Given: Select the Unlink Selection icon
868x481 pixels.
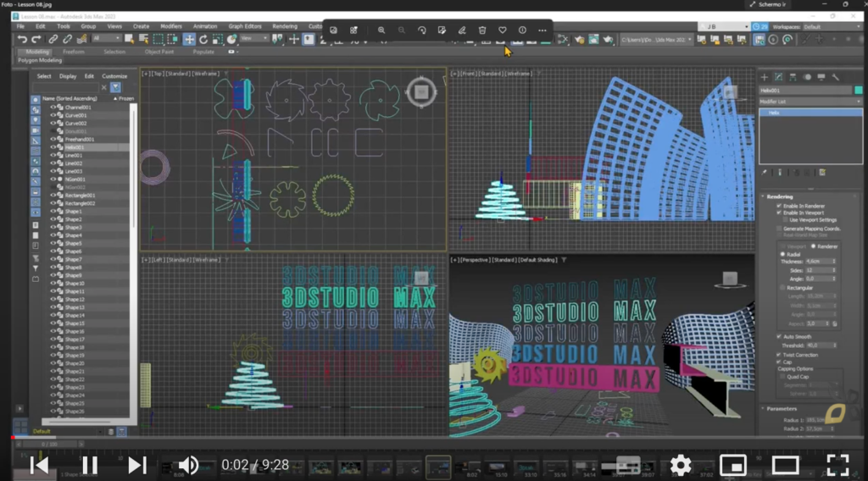Looking at the screenshot, I should 67,39.
